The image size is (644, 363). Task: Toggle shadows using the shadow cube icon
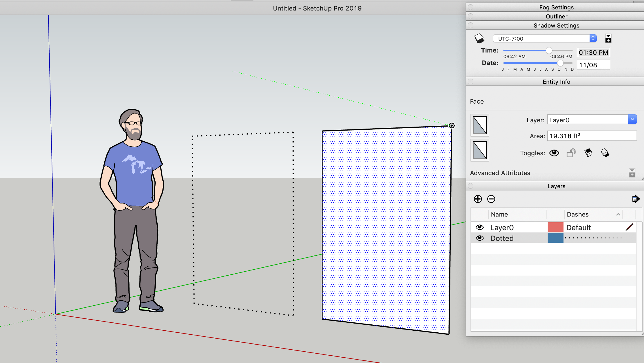479,38
